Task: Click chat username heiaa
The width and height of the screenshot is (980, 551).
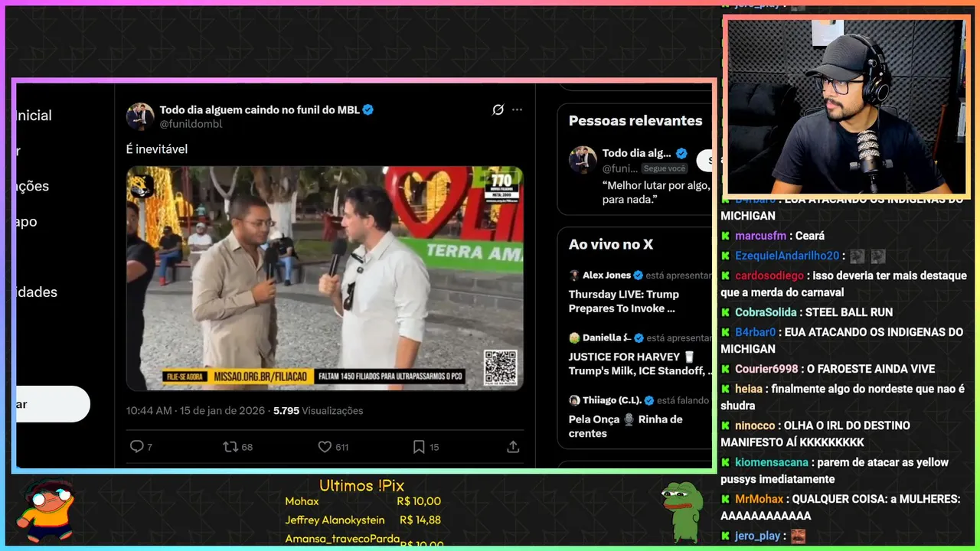Action: (750, 389)
